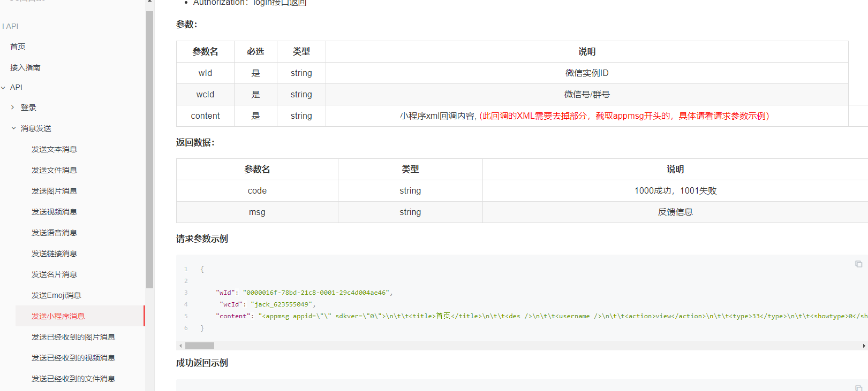Screen dimensions: 868x391
Task: Collapse the API section chevron
Action: tap(4, 87)
